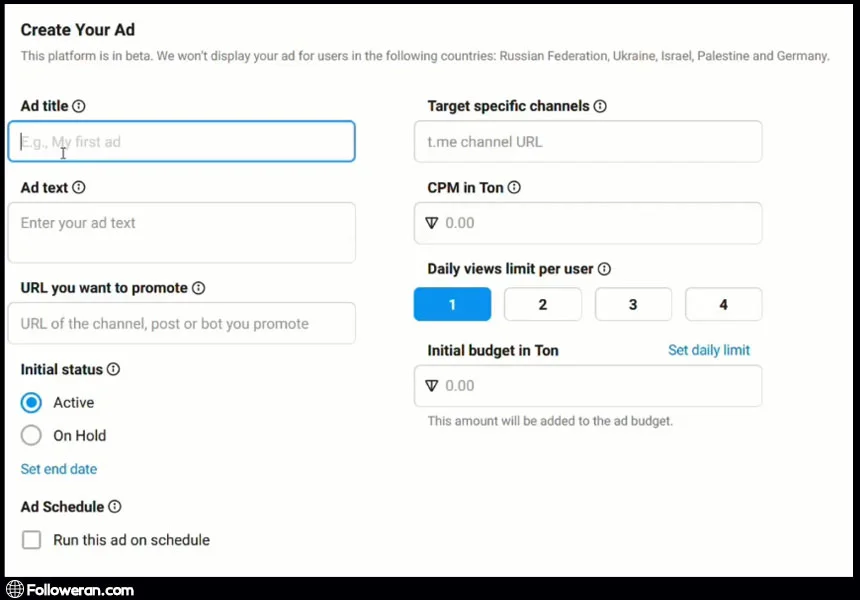The height and width of the screenshot is (600, 860).
Task: Choose 2 daily views per user
Action: (x=543, y=304)
